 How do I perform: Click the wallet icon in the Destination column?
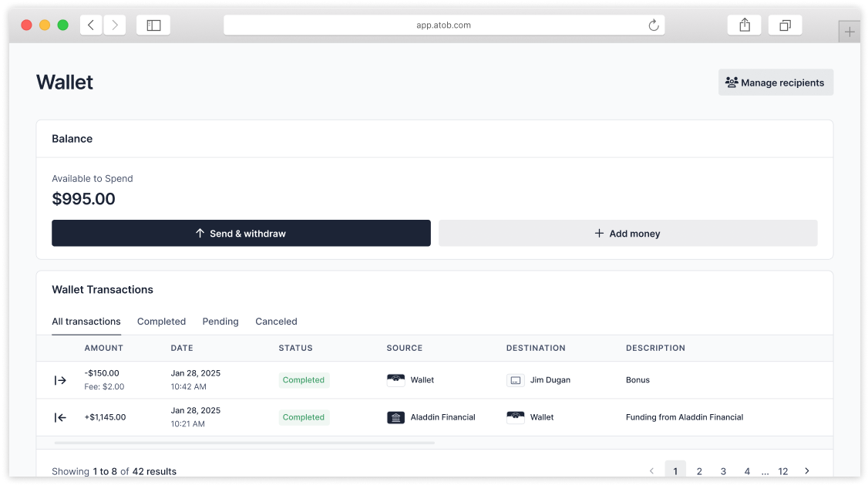pyautogui.click(x=514, y=417)
